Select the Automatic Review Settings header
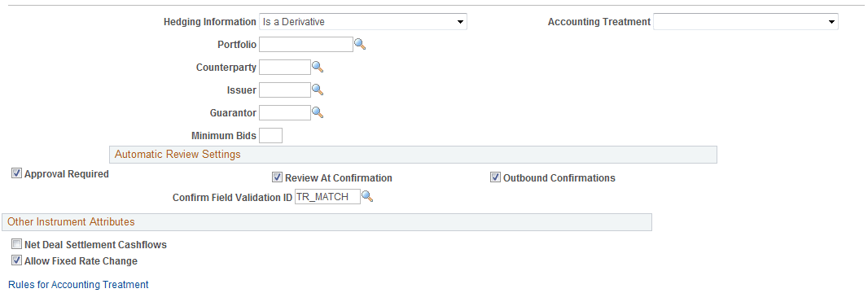The image size is (868, 293). [x=413, y=155]
